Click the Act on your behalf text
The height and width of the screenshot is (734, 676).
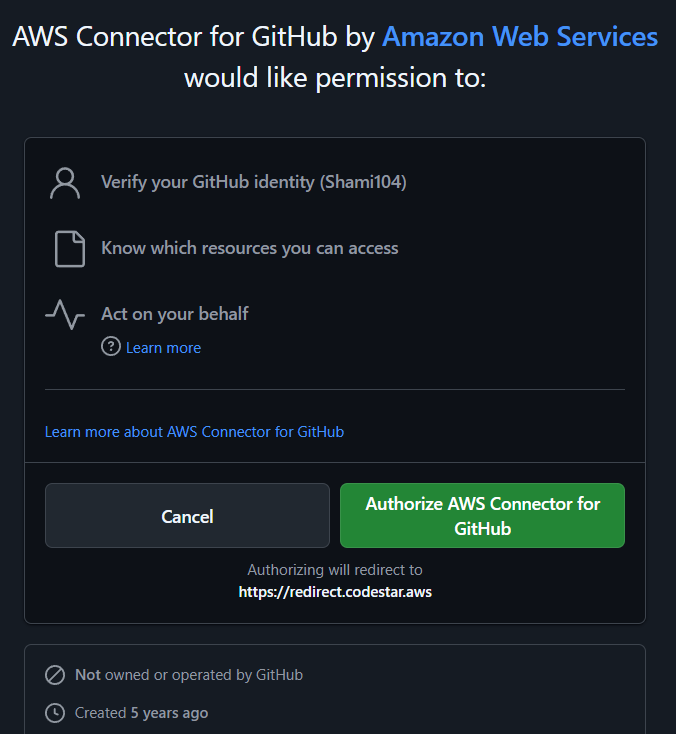click(x=175, y=314)
